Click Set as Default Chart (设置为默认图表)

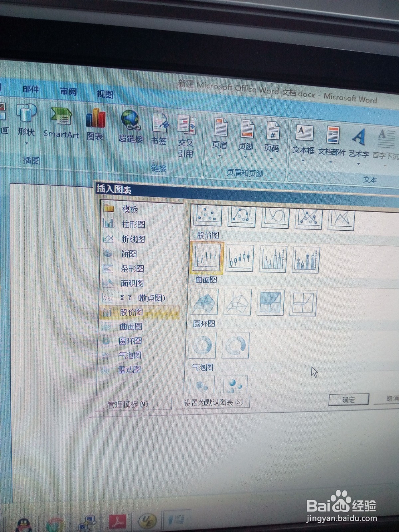(213, 402)
